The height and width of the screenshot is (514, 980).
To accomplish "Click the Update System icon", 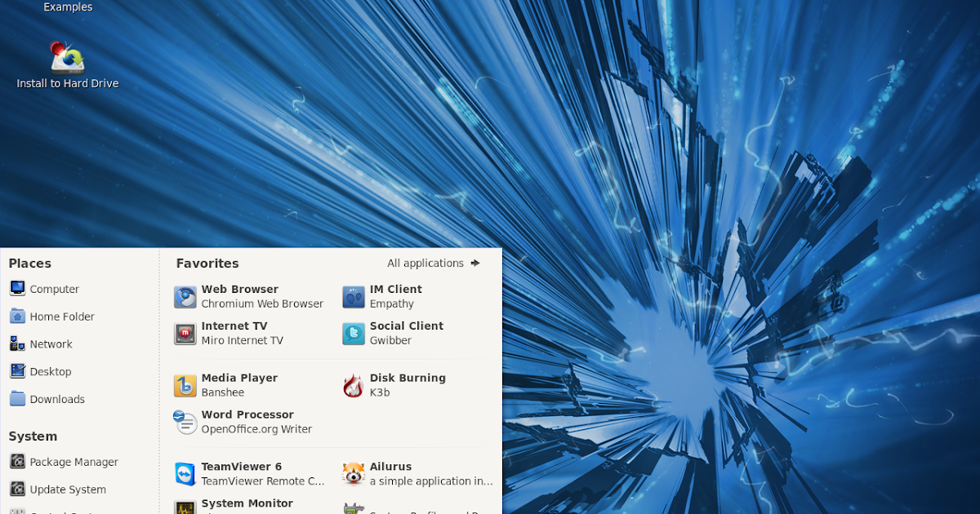I will [17, 490].
